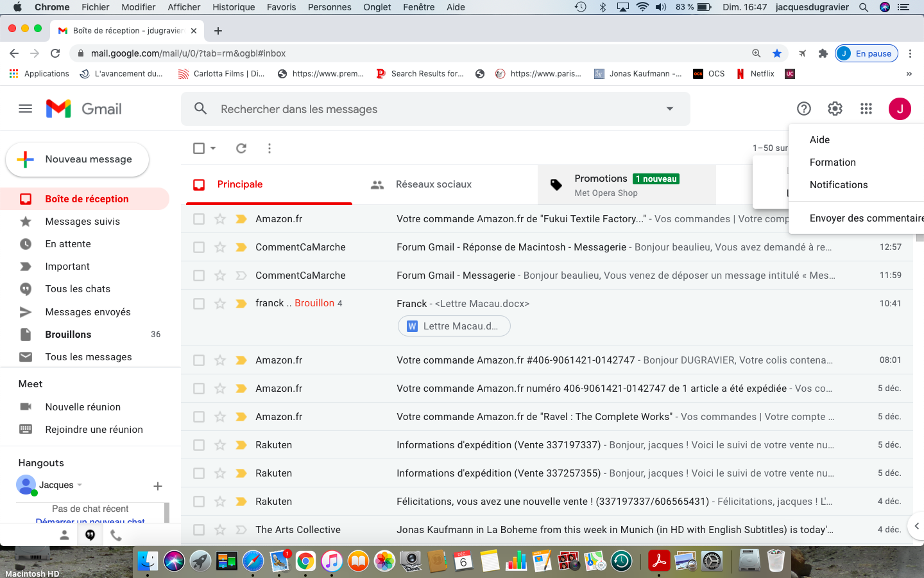924x578 pixels.
Task: Bookmark star icon in address bar
Action: point(777,53)
